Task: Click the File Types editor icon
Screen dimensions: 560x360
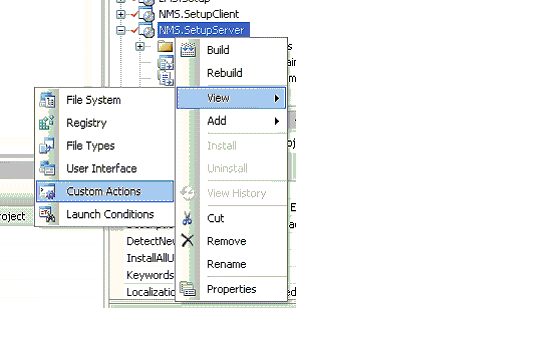Action: 47,146
